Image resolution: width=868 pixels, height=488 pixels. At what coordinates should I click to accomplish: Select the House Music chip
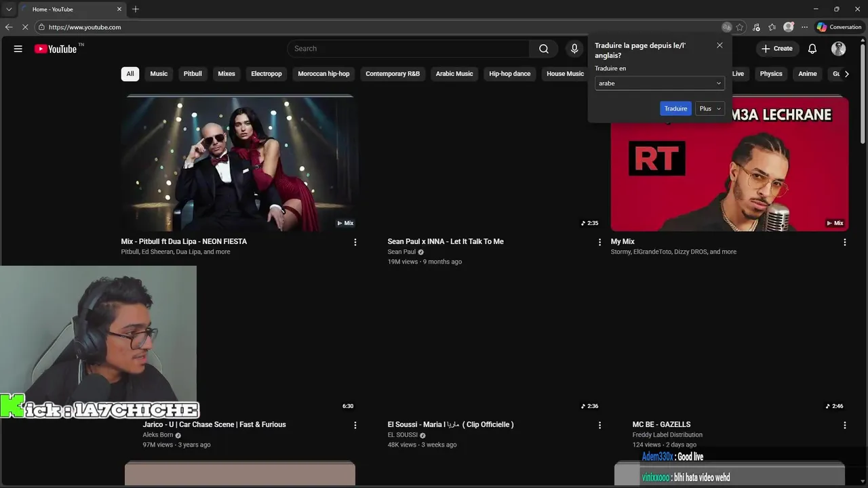coord(565,74)
